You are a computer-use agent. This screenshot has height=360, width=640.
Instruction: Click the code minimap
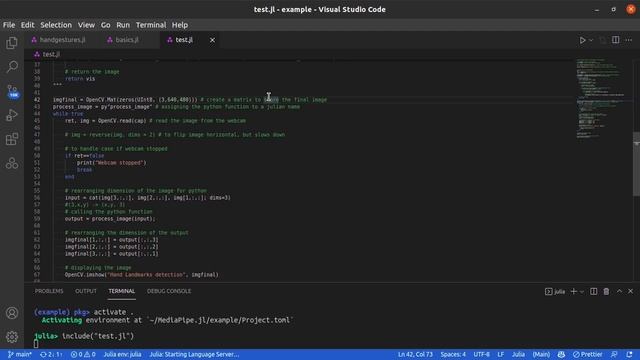(x=601, y=98)
